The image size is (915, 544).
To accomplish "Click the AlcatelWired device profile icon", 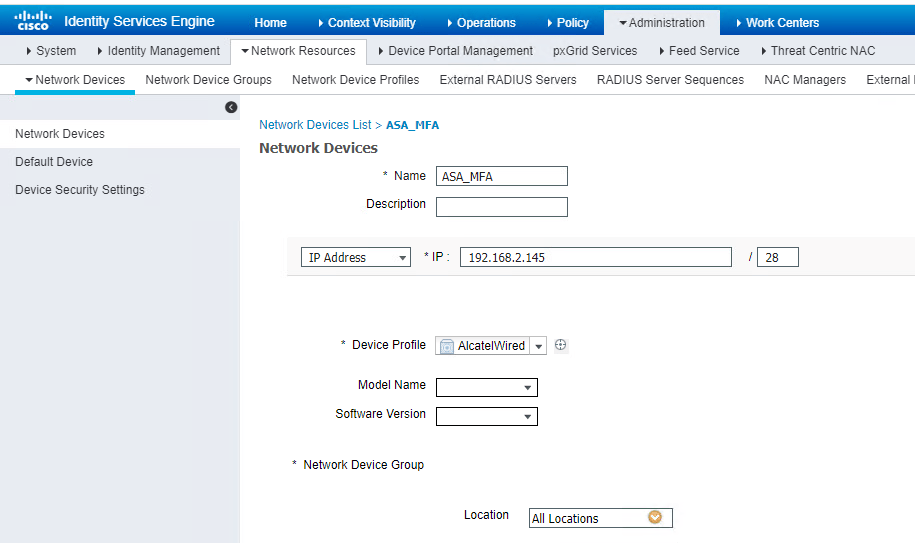I will coord(447,346).
